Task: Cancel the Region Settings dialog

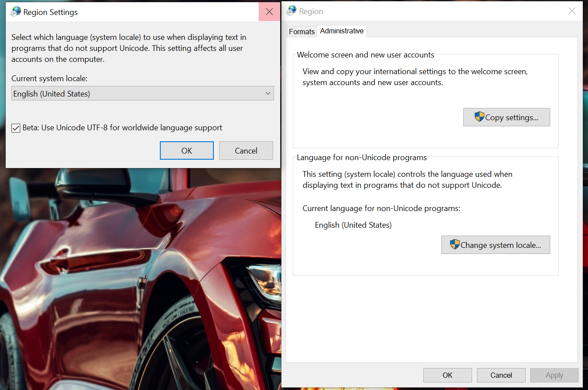Action: 246,150
